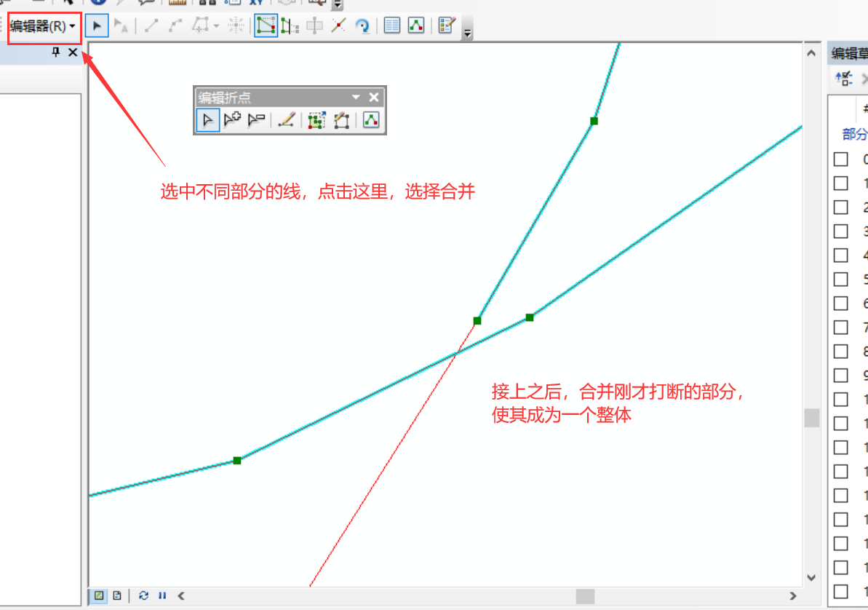868x610 pixels.
Task: Select the Split tool
Action: tap(338, 25)
